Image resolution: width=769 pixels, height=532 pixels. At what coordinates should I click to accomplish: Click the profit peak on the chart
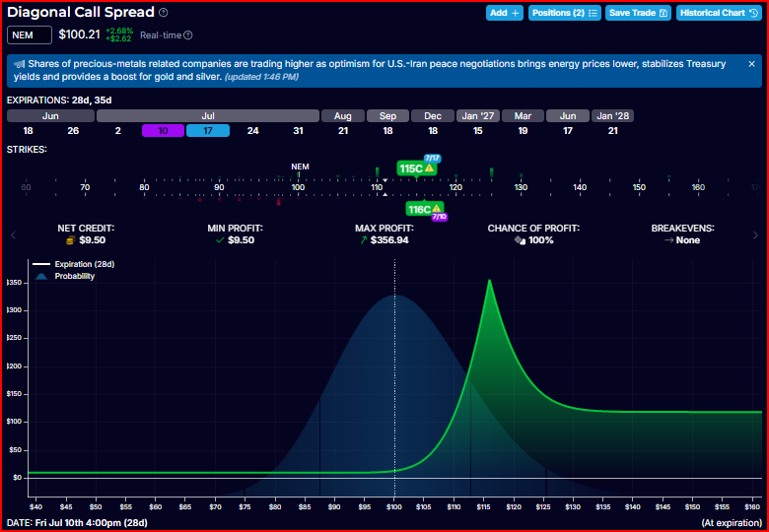pos(489,280)
